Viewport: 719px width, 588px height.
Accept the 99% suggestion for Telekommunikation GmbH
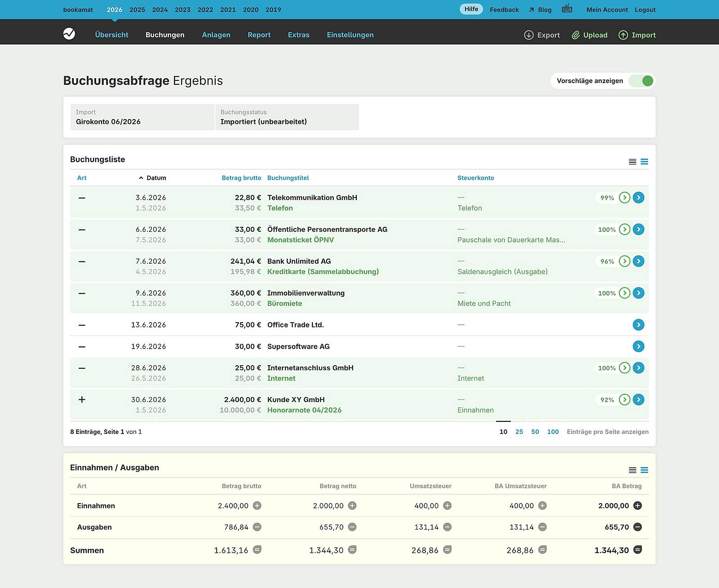click(x=624, y=198)
